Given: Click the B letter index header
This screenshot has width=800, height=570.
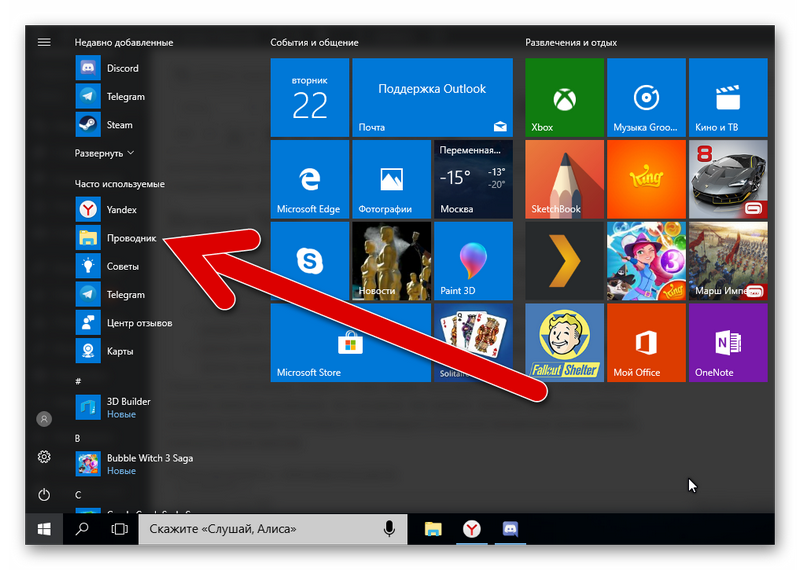Looking at the screenshot, I should tap(78, 438).
